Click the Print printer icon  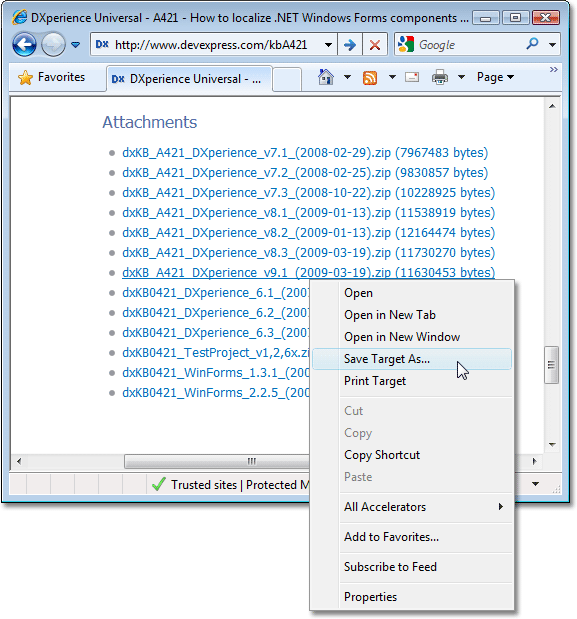pos(440,77)
